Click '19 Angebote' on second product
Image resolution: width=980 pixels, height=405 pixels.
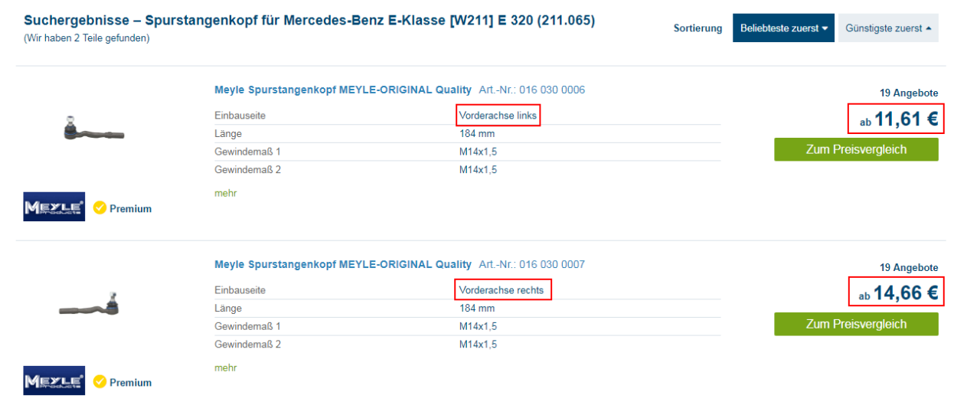click(909, 268)
